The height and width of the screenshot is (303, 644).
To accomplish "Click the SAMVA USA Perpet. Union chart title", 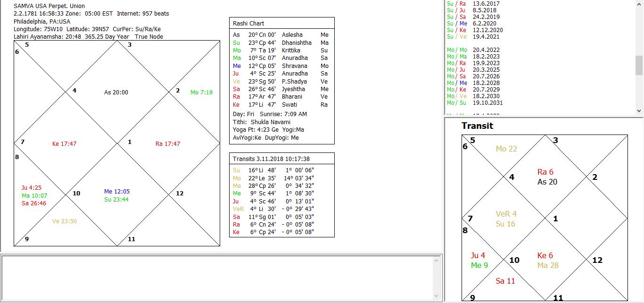I will (50, 6).
